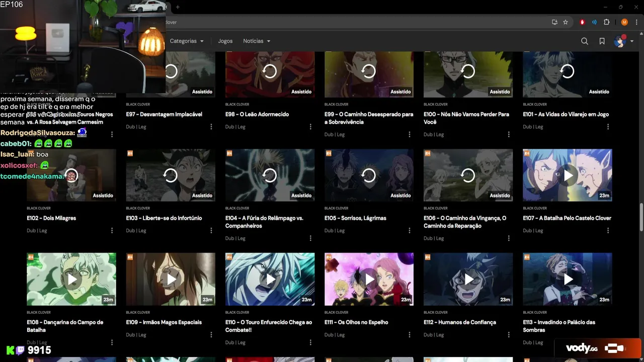The width and height of the screenshot is (644, 362).
Task: Expand the Categorias dropdown
Action: point(187,41)
